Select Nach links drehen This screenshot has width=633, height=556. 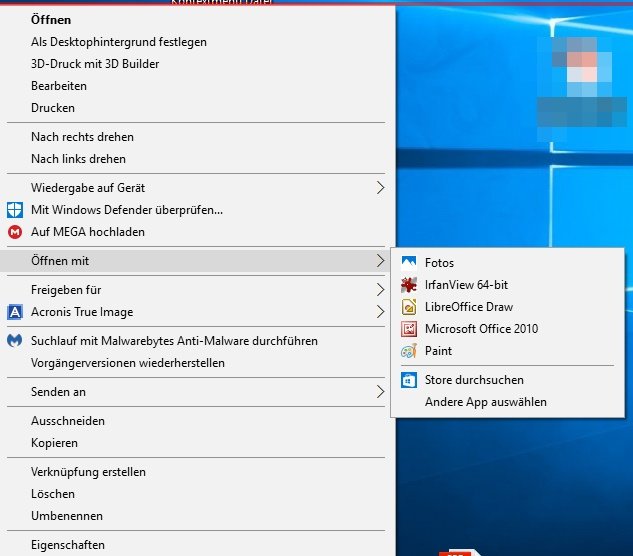coord(196,159)
